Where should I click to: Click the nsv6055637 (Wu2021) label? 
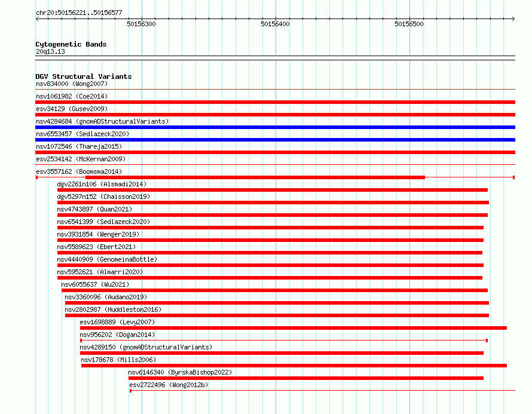pyautogui.click(x=95, y=284)
